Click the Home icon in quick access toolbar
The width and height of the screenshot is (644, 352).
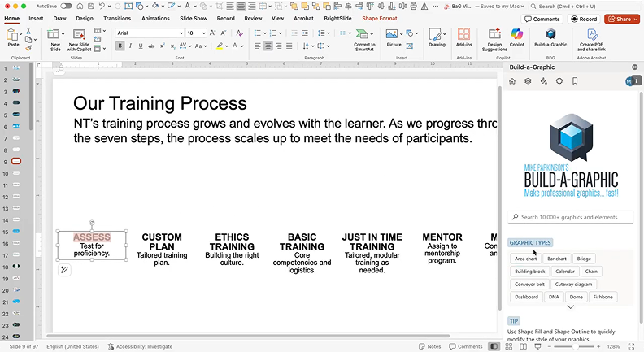80,7
